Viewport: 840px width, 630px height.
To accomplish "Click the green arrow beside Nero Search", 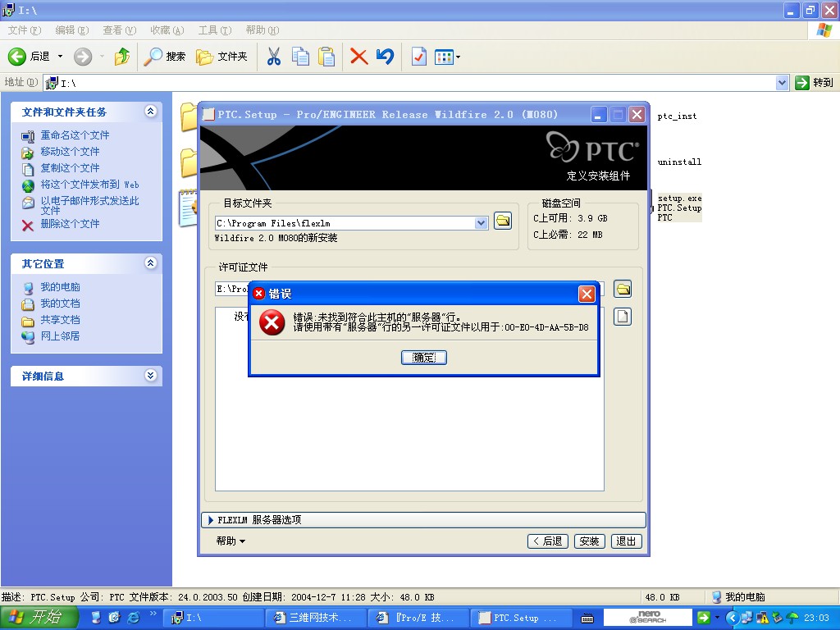I will pos(703,618).
